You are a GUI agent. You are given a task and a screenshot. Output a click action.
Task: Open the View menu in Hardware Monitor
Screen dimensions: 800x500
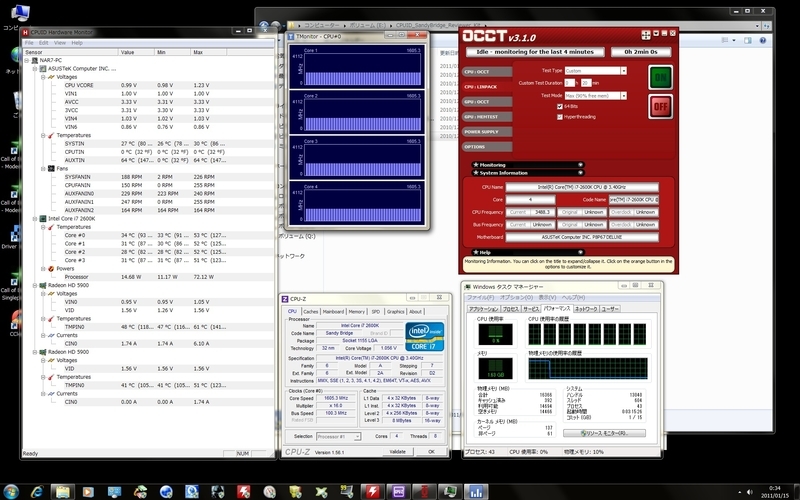60,43
